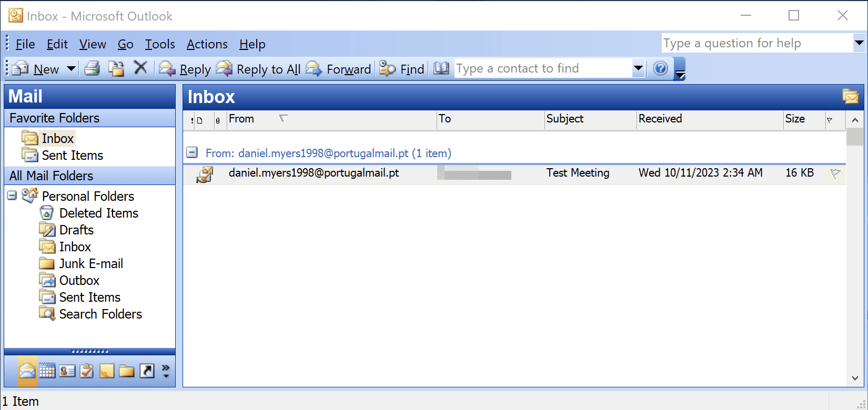This screenshot has height=410, width=868.
Task: Click the All Mail Folders header
Action: click(89, 176)
